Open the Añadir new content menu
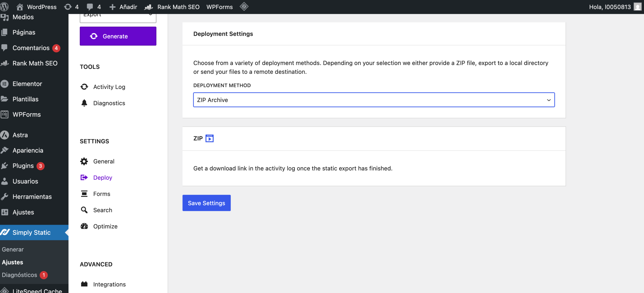 coord(124,7)
